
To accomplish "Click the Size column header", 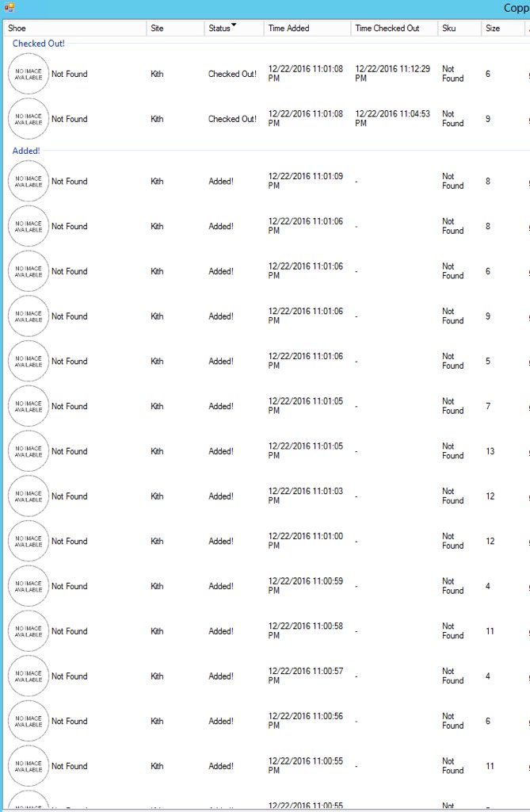I will coord(502,29).
